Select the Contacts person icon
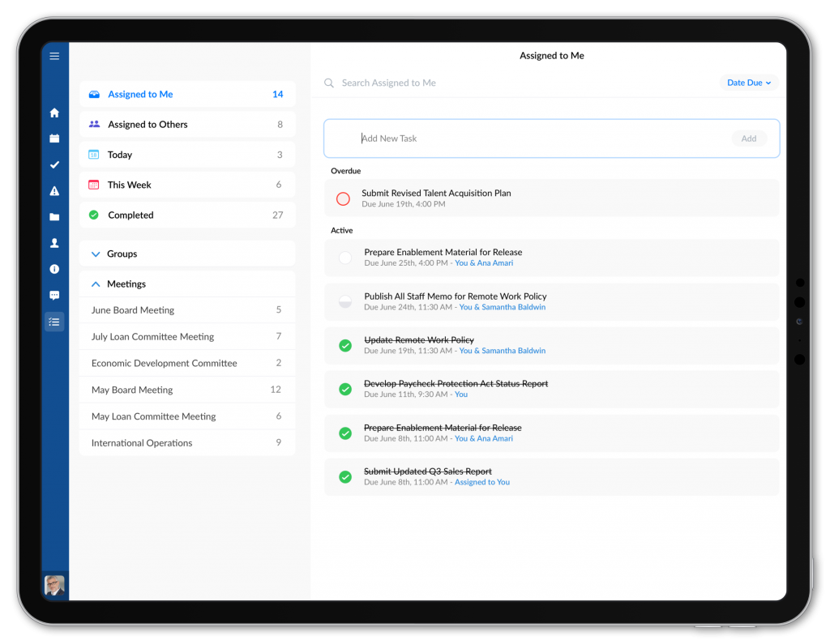The height and width of the screenshot is (644, 830). coord(54,242)
